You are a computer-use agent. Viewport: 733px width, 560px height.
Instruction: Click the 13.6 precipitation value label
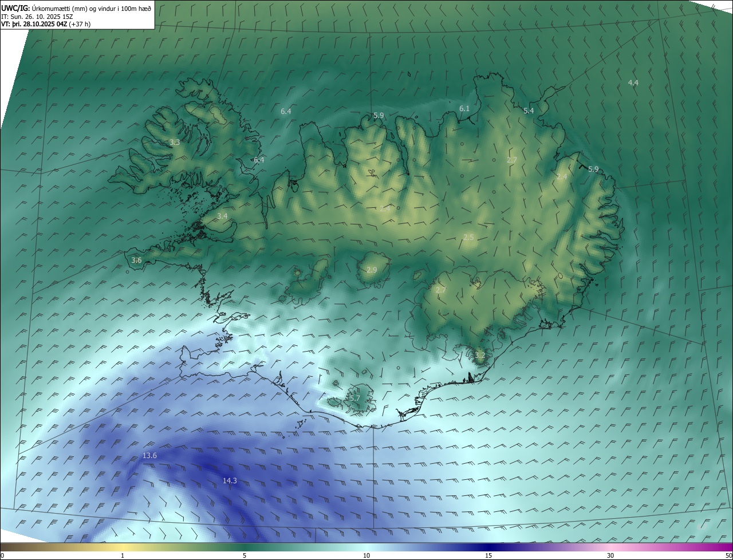coord(149,456)
